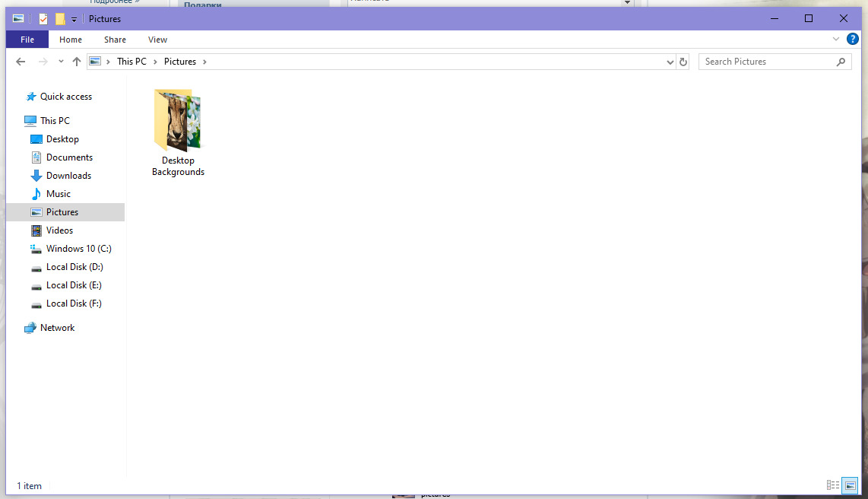This screenshot has height=499, width=868.
Task: Open the Share ribbon tab
Action: pyautogui.click(x=115, y=40)
